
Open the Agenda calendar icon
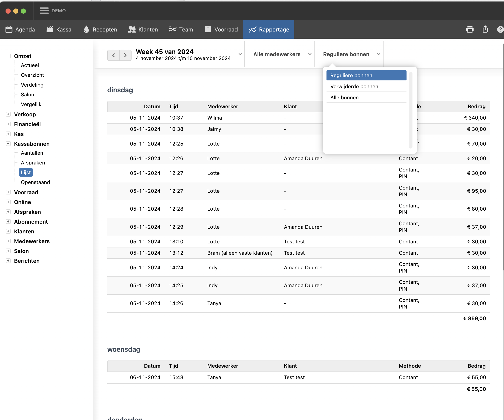9,30
